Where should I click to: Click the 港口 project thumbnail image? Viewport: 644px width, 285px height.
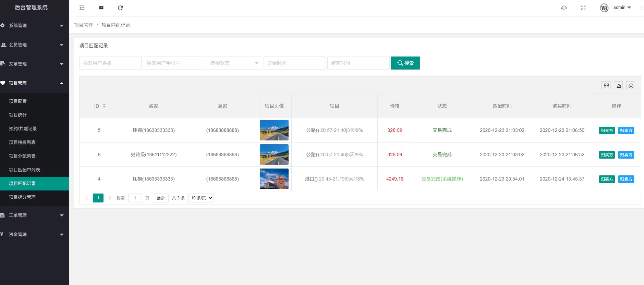[274, 179]
